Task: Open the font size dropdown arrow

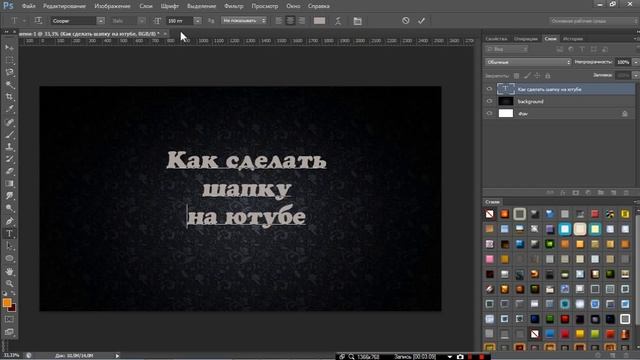Action: pyautogui.click(x=197, y=21)
